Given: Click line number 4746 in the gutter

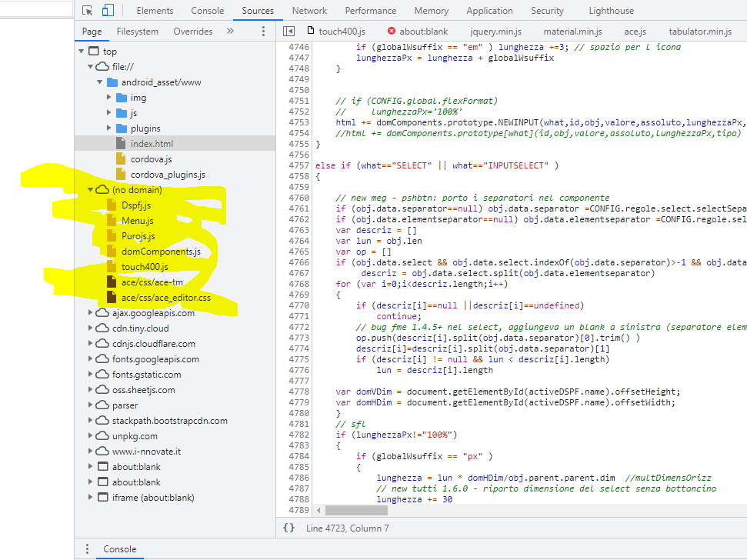Looking at the screenshot, I should tap(299, 47).
